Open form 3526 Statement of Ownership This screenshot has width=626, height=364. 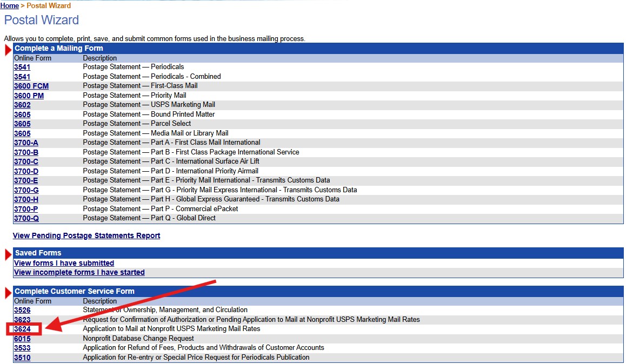[22, 310]
